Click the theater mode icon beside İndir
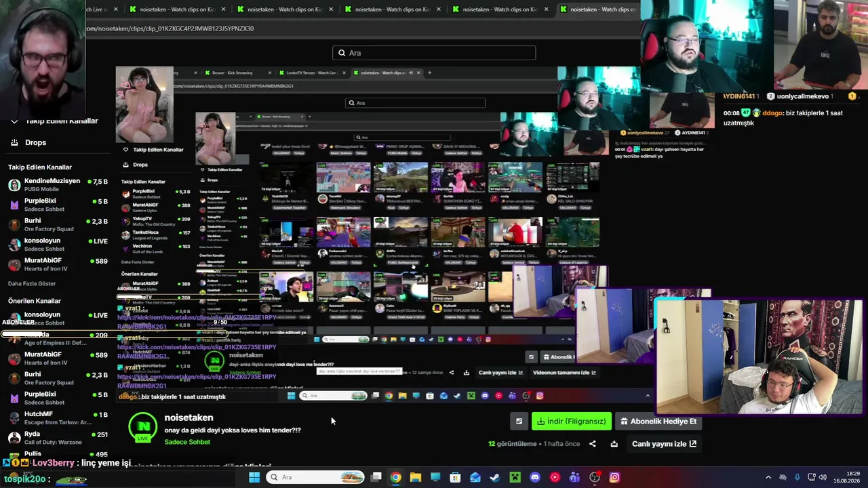The image size is (868, 488). pos(519,422)
